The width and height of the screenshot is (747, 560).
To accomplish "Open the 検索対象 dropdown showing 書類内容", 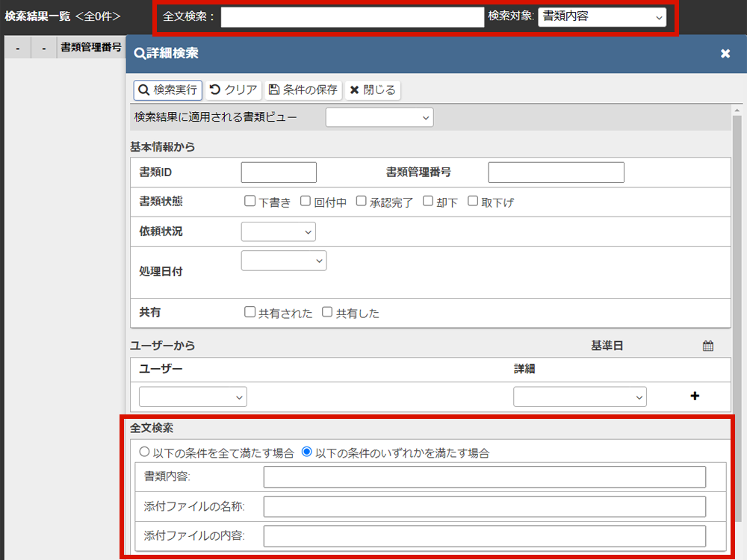I will pyautogui.click(x=601, y=16).
